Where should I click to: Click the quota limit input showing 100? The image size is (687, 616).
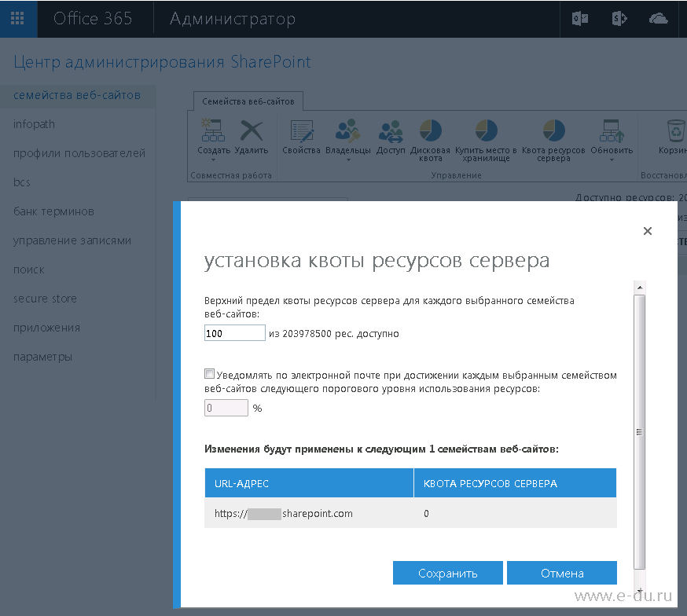coord(234,332)
